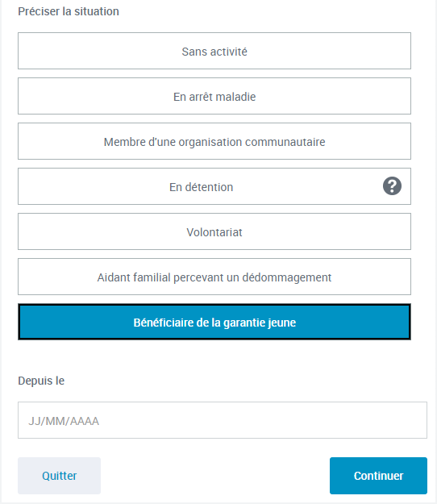
Task: Set situation to sick leave (arrêt maladie)
Action: (x=214, y=96)
